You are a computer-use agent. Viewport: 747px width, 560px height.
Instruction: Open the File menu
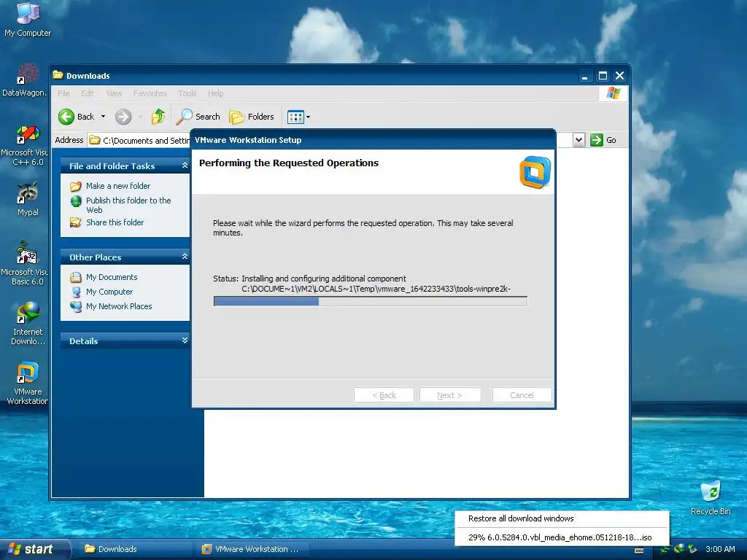[63, 93]
